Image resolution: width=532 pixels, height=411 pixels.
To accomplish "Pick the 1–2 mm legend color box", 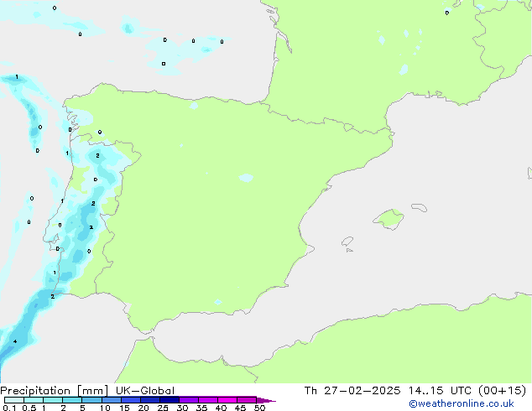I will tap(53, 400).
